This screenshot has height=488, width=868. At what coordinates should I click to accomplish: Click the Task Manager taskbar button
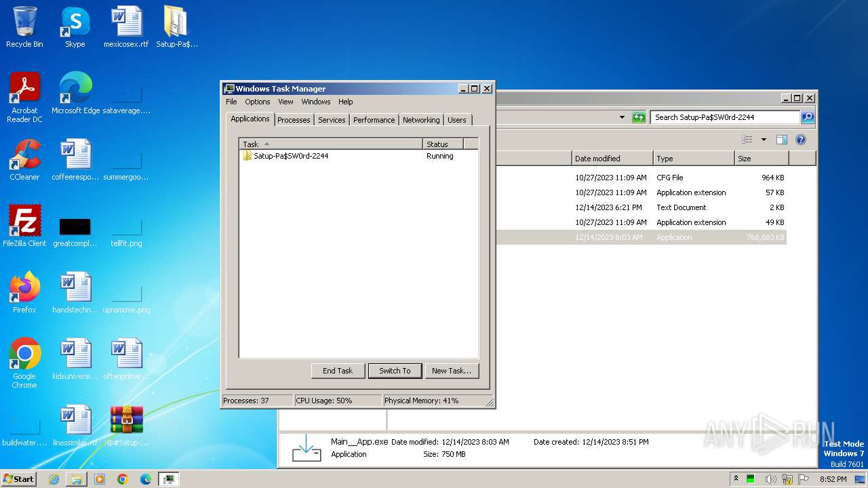click(168, 479)
